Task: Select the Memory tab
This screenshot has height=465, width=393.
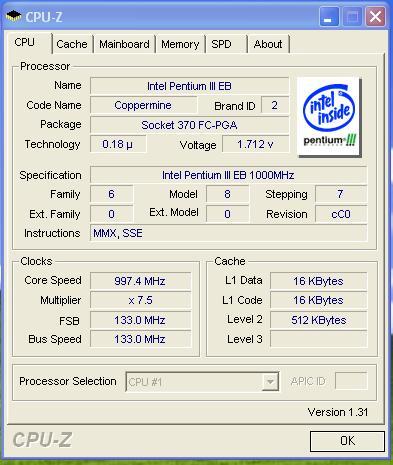Action: [180, 44]
